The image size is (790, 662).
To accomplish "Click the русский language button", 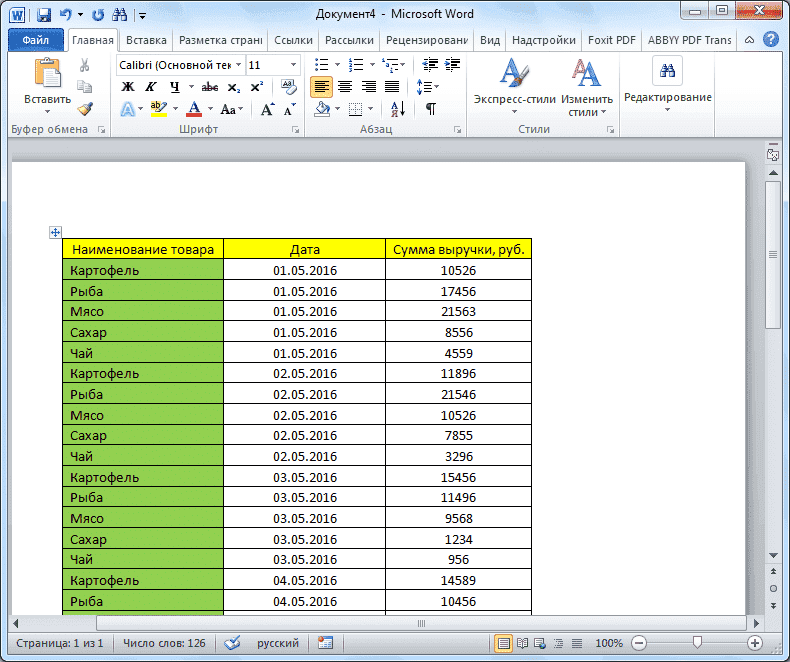I will 276,643.
